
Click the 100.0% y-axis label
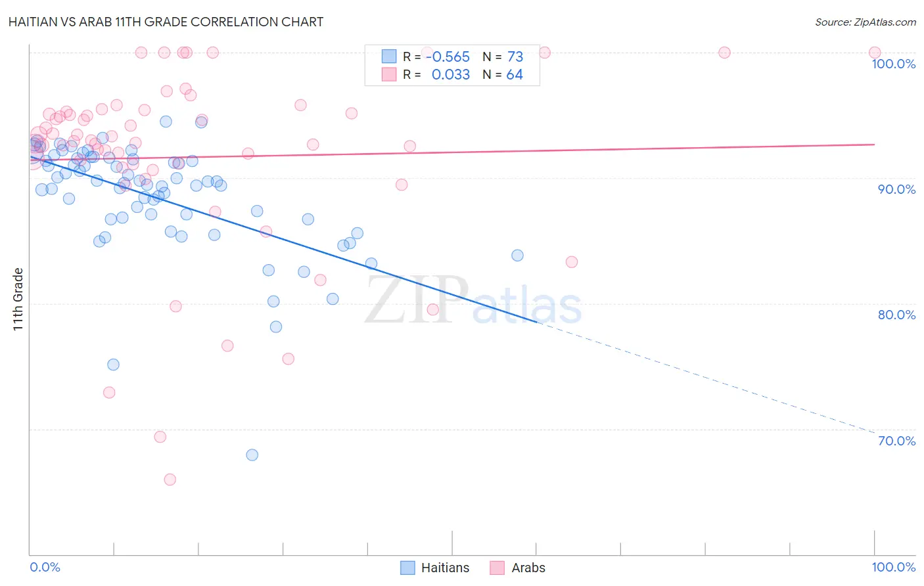(893, 64)
